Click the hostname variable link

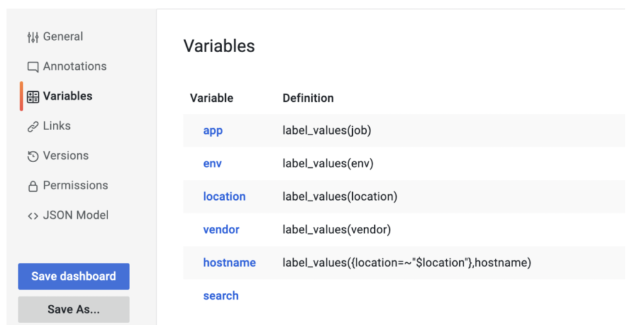(x=229, y=263)
